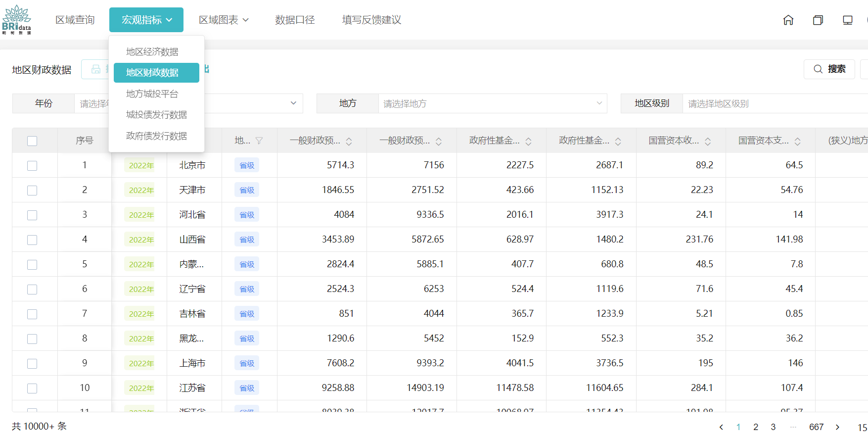Select 政府债发行数据 menu item
This screenshot has height=437, width=868.
(156, 136)
